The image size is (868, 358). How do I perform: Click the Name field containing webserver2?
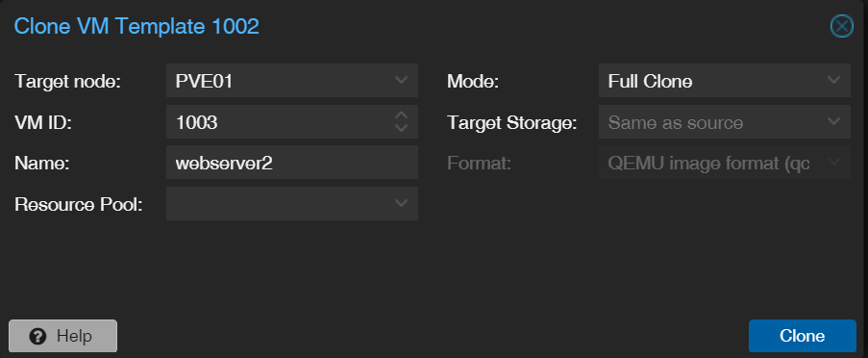point(292,163)
